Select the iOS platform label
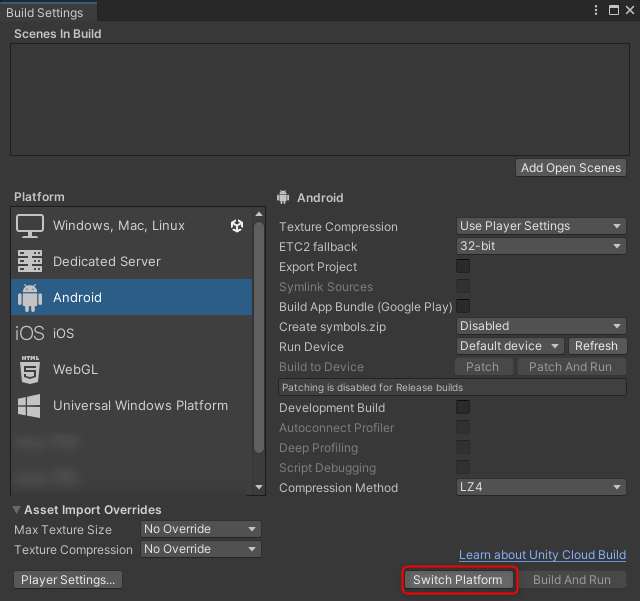Viewport: 640px width, 601px height. click(x=64, y=333)
